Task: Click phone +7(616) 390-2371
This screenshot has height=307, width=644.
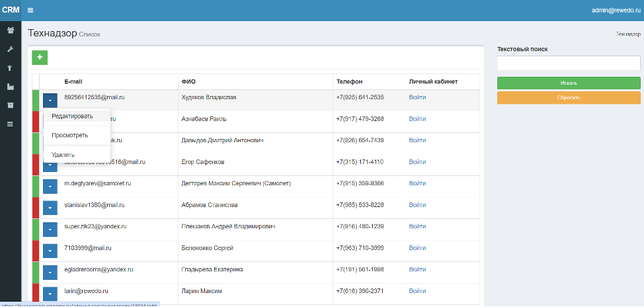Action: point(360,291)
